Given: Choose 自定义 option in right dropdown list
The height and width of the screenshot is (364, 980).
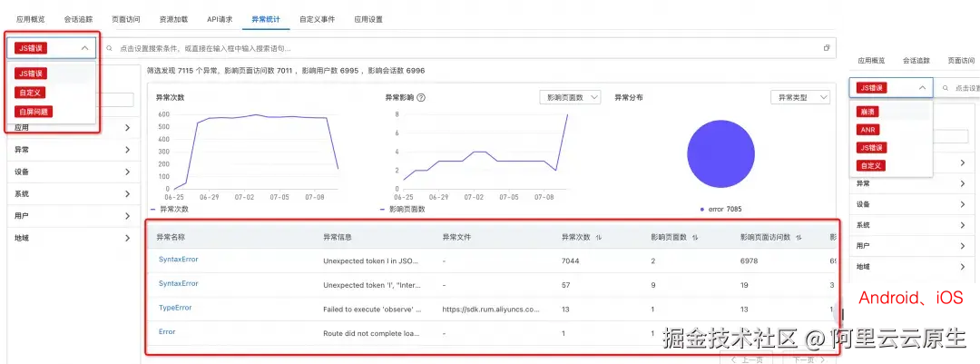Looking at the screenshot, I should click(872, 166).
